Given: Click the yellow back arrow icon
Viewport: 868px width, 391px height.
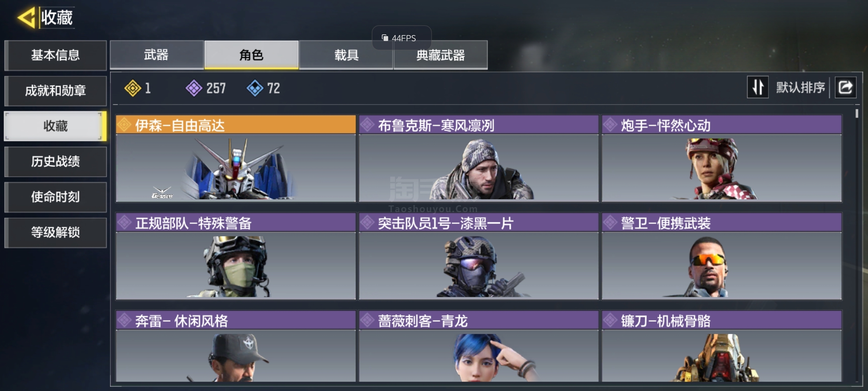Looking at the screenshot, I should click(x=27, y=18).
